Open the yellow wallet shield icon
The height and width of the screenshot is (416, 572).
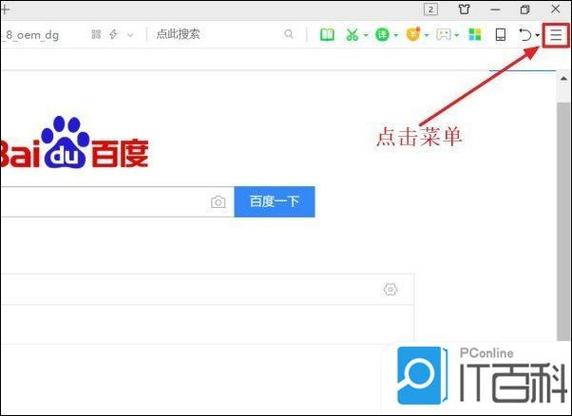click(413, 34)
